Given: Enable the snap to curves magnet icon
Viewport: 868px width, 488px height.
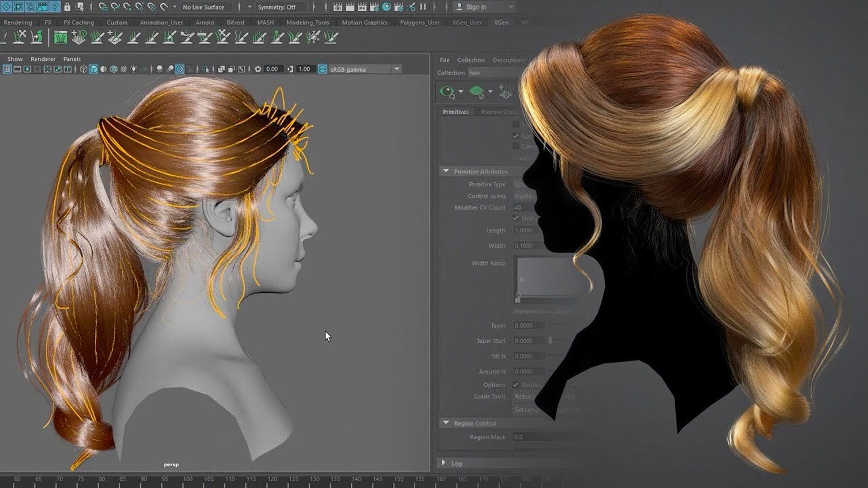Looking at the screenshot, I should pos(115,7).
